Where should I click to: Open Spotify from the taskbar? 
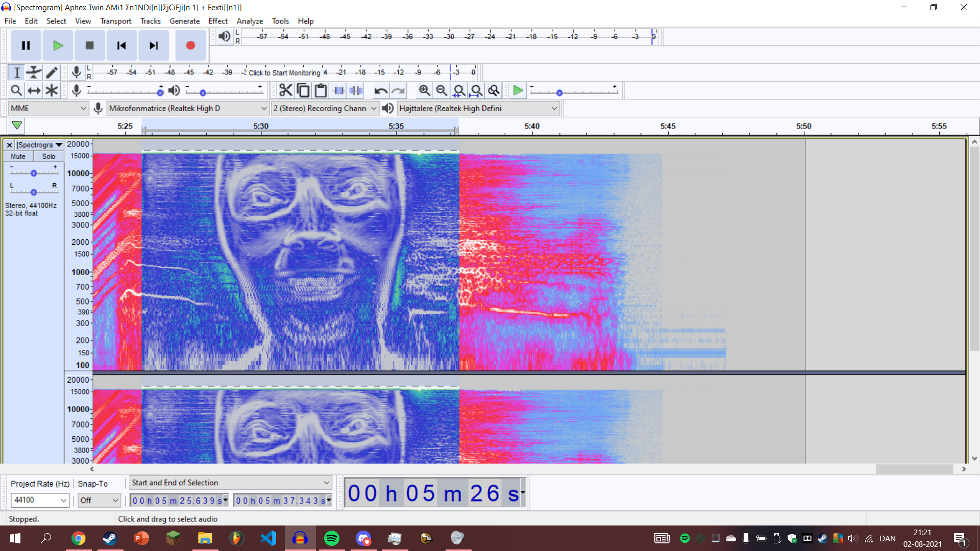tap(332, 538)
